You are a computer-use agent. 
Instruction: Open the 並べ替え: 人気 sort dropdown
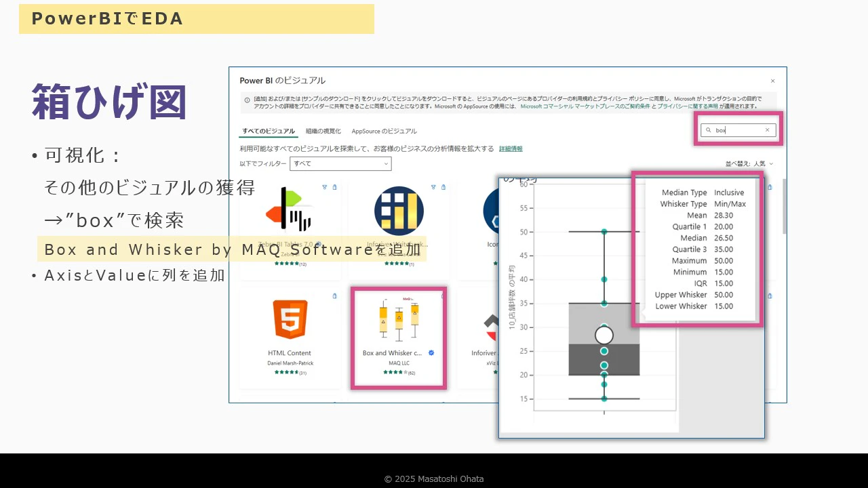pos(749,164)
